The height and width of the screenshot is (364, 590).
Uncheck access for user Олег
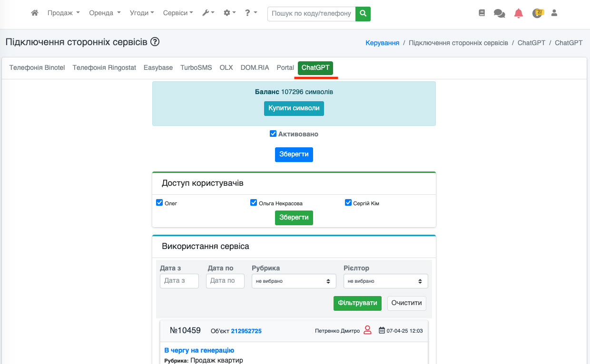(x=159, y=203)
